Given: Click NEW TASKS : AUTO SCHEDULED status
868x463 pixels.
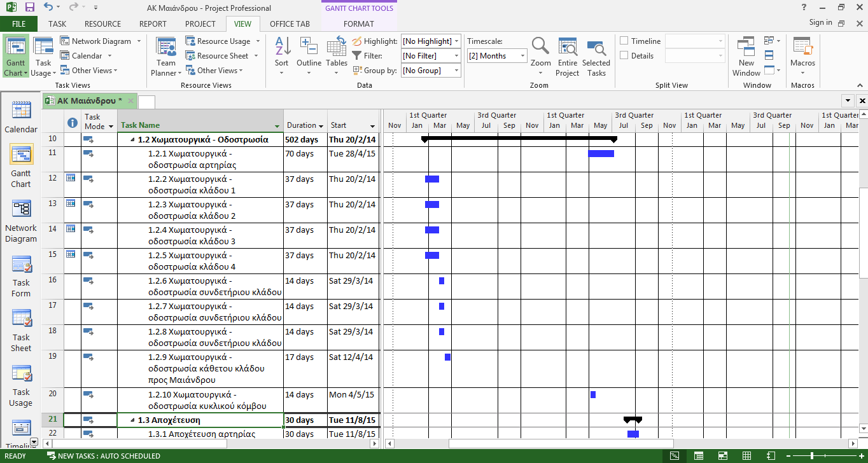Looking at the screenshot, I should pos(104,456).
